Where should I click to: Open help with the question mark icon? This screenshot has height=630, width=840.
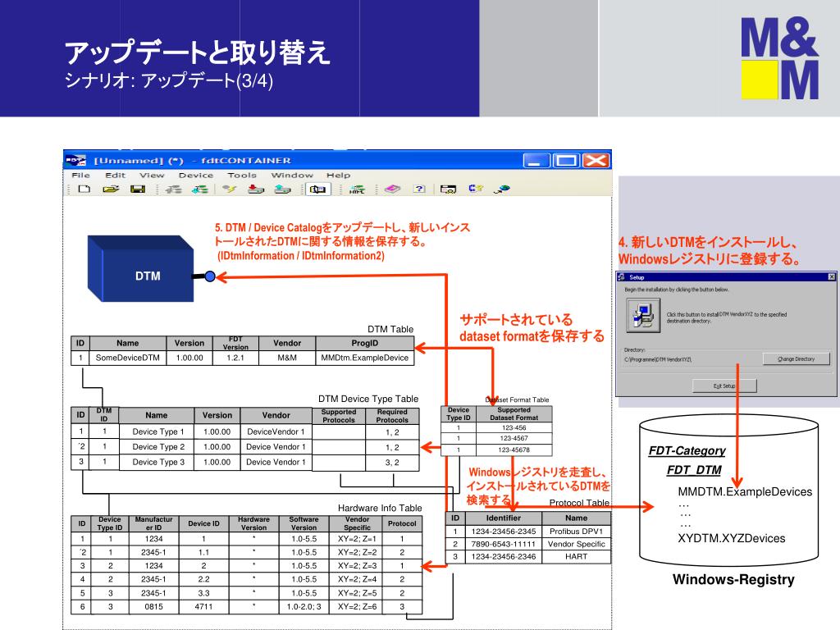point(419,189)
